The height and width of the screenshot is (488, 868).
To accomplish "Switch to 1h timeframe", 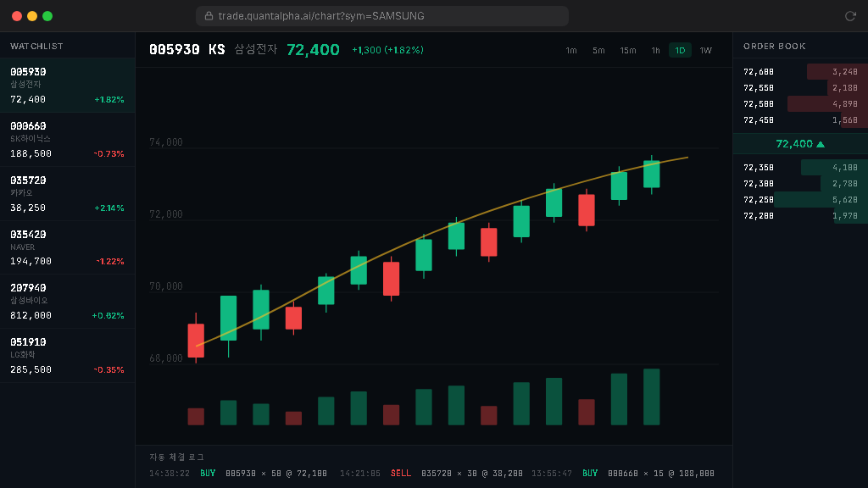I will pos(655,51).
